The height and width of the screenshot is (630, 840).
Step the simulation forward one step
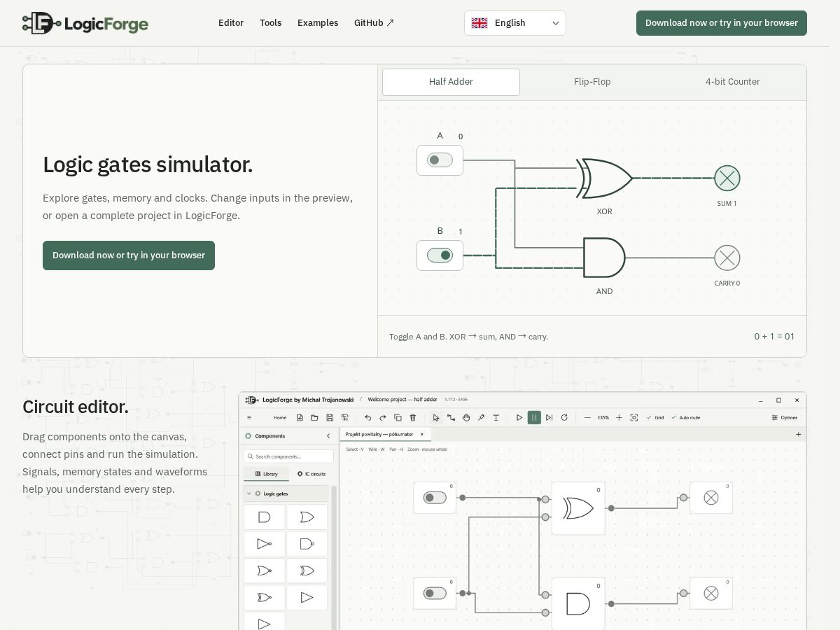pyautogui.click(x=549, y=418)
